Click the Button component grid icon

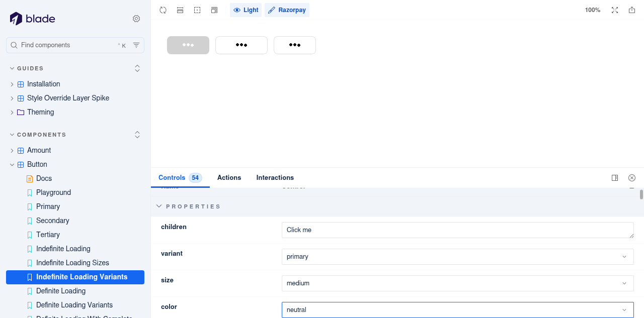pyautogui.click(x=21, y=164)
